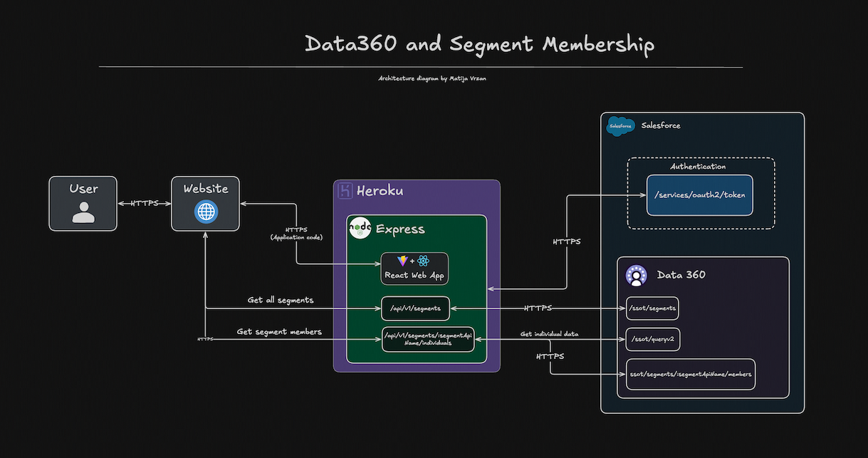The height and width of the screenshot is (458, 868).
Task: Click the Data 360 round icon
Action: click(636, 276)
